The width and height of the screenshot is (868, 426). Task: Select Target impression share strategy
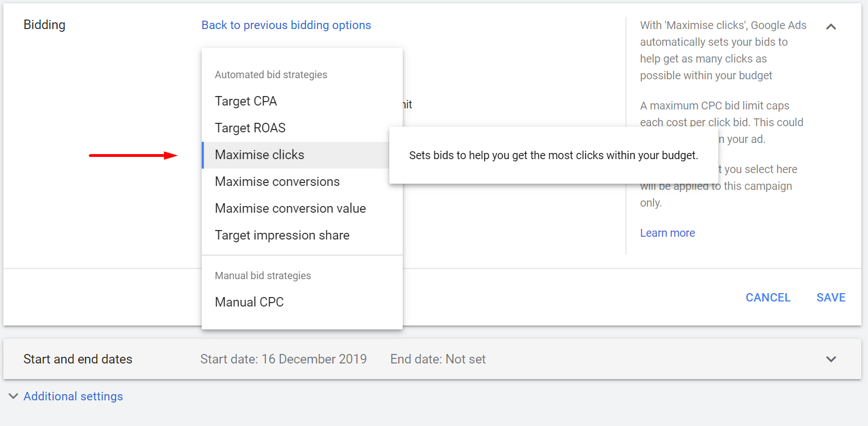coord(282,235)
